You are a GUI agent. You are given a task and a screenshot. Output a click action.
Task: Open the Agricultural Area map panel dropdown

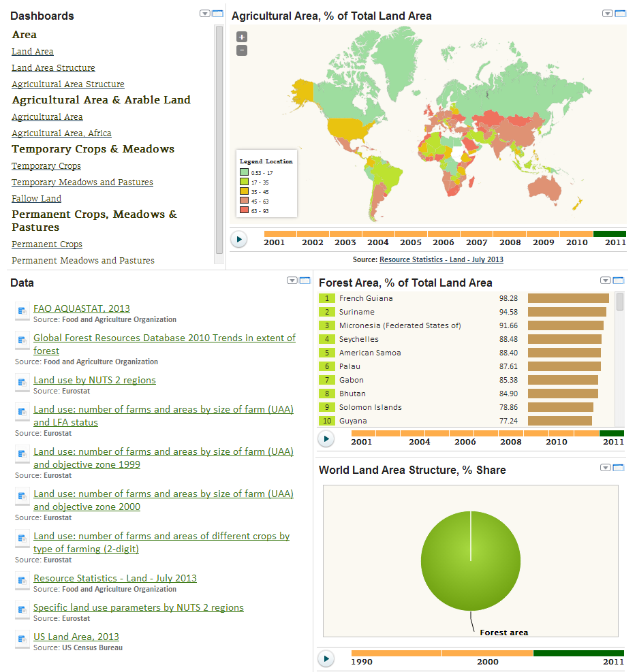608,14
